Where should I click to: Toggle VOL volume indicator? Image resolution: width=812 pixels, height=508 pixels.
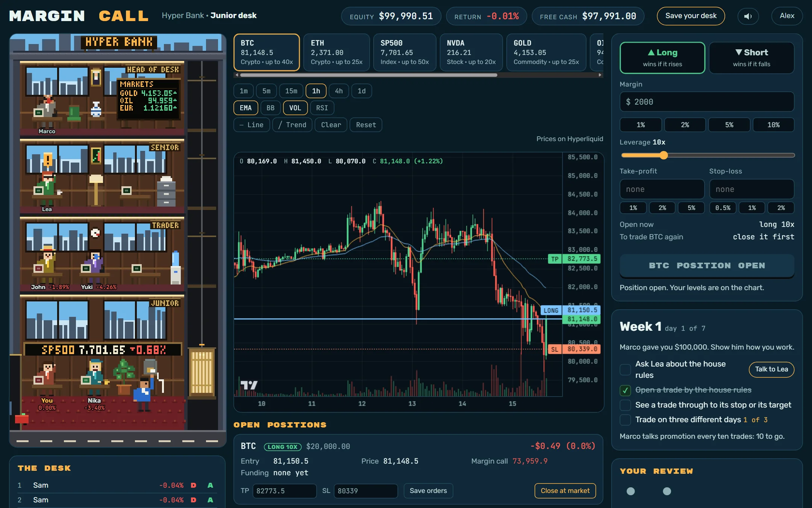[x=295, y=108]
